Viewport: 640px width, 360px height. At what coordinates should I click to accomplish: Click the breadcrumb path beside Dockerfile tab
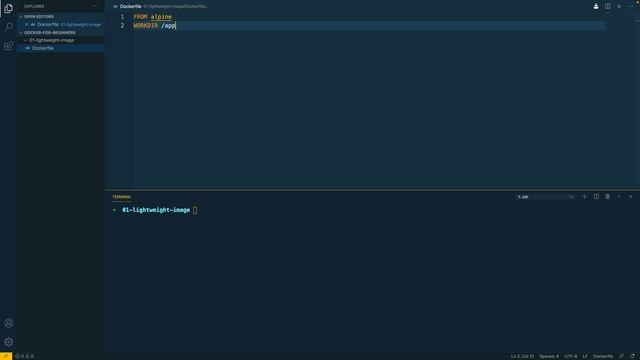click(x=176, y=6)
